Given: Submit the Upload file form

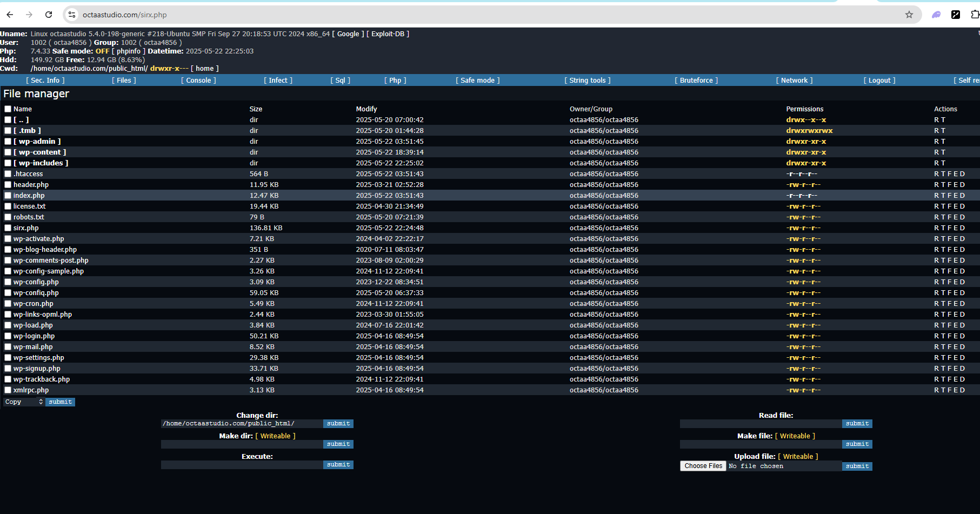Looking at the screenshot, I should [857, 466].
